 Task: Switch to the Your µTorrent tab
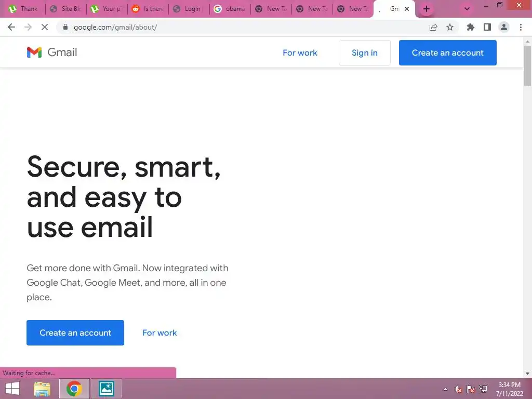107,9
